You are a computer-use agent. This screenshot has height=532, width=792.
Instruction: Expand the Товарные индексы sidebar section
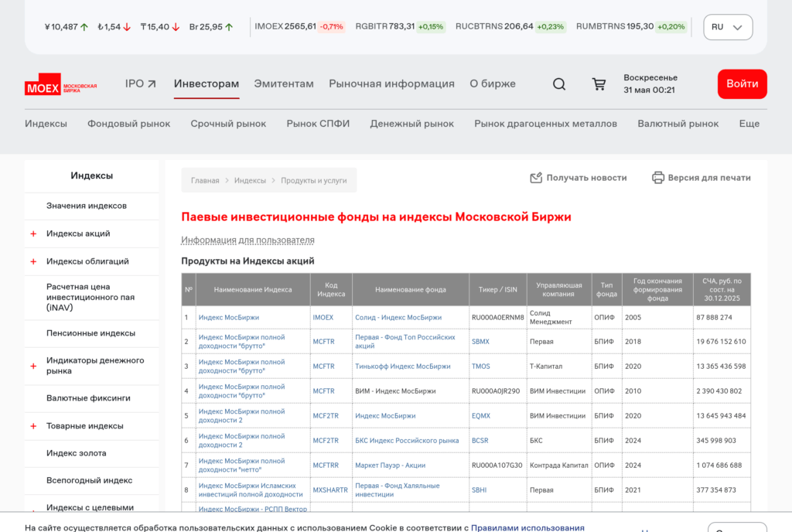pyautogui.click(x=33, y=426)
